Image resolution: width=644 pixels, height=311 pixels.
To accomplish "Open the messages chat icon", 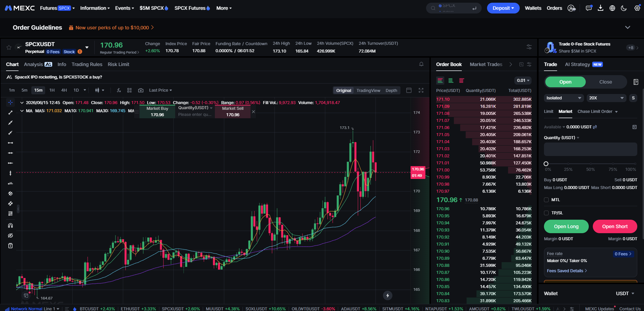I will [x=589, y=8].
